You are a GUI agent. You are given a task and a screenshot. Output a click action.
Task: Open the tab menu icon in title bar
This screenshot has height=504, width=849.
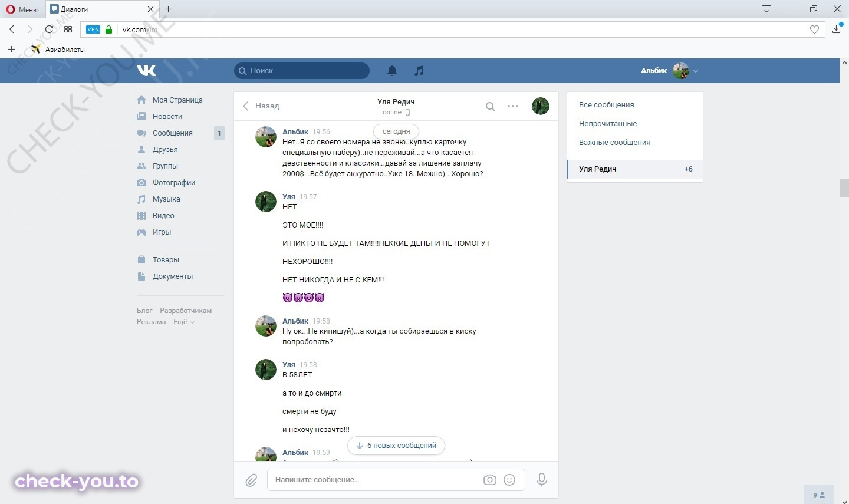766,9
